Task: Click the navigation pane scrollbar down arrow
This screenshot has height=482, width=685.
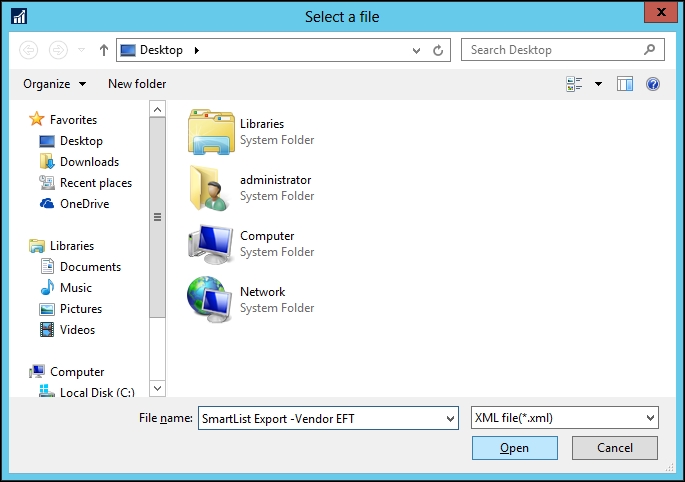Action: 157,388
